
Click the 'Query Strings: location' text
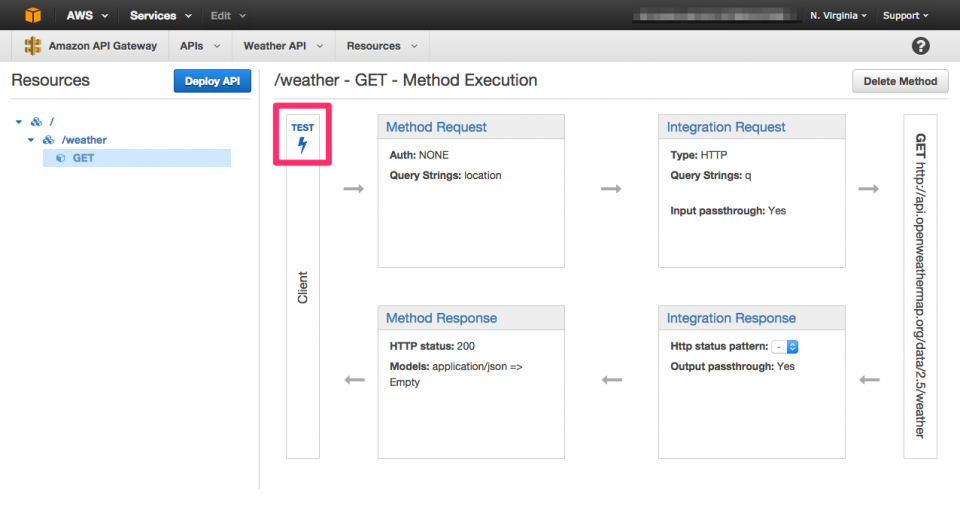click(x=446, y=175)
